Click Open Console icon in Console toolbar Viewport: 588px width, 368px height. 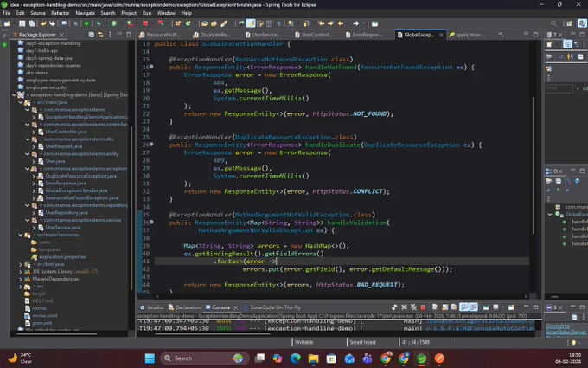pyautogui.click(x=511, y=307)
